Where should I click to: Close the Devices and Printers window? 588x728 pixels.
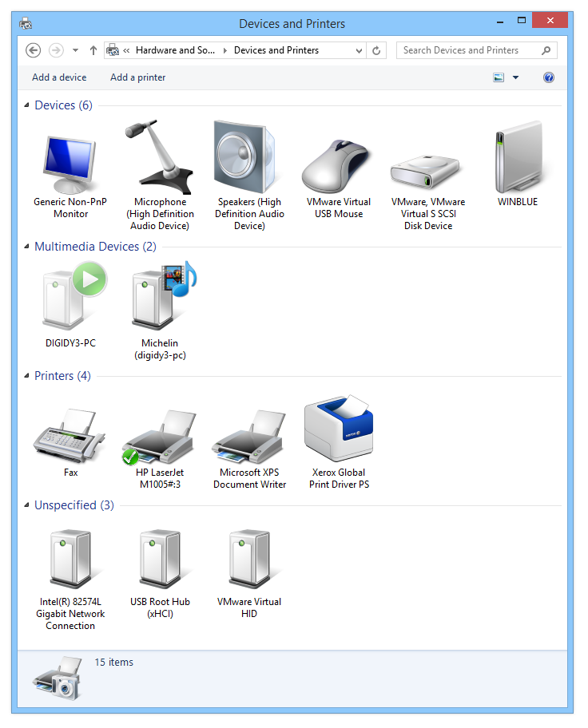(x=550, y=21)
